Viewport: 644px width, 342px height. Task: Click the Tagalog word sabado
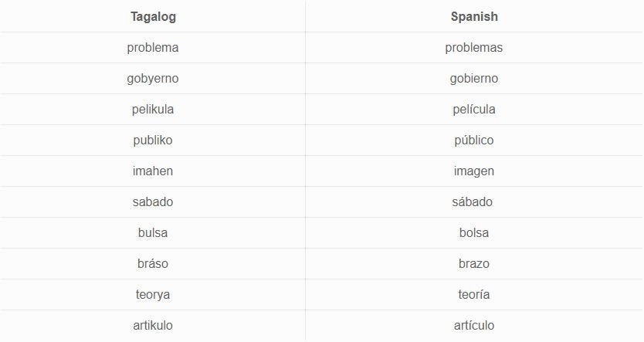coord(153,202)
